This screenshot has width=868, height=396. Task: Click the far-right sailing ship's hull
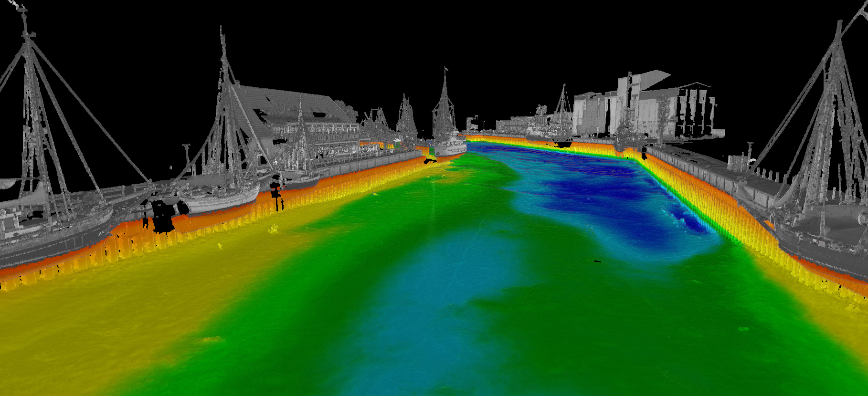click(821, 239)
